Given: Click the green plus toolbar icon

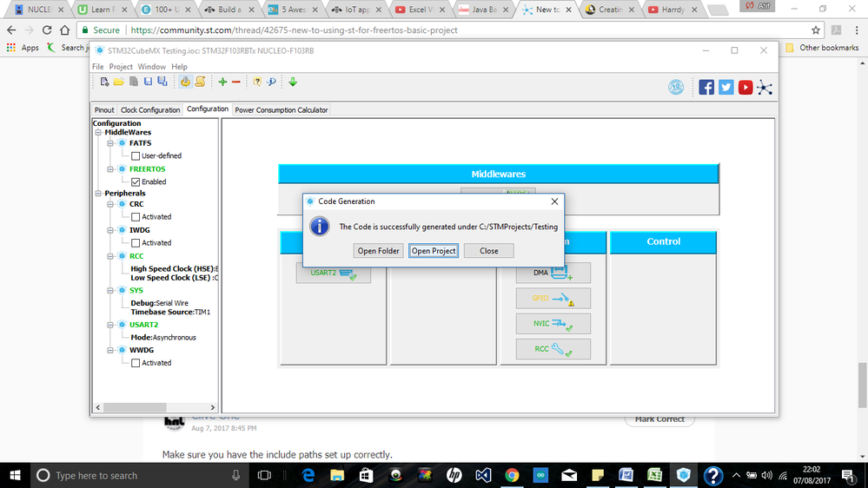Looking at the screenshot, I should (x=222, y=82).
